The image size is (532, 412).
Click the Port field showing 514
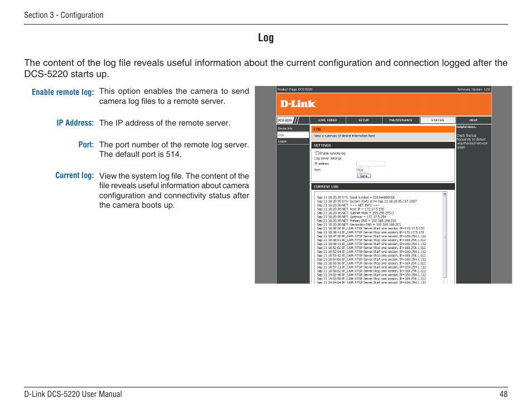point(362,170)
